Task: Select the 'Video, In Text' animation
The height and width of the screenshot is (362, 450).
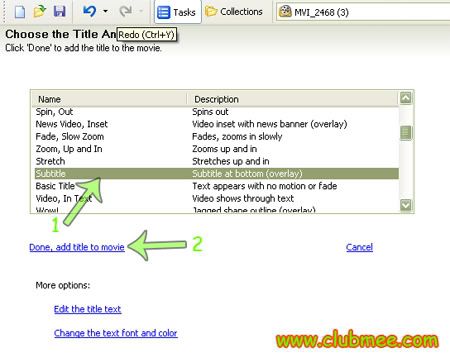Action: point(64,198)
